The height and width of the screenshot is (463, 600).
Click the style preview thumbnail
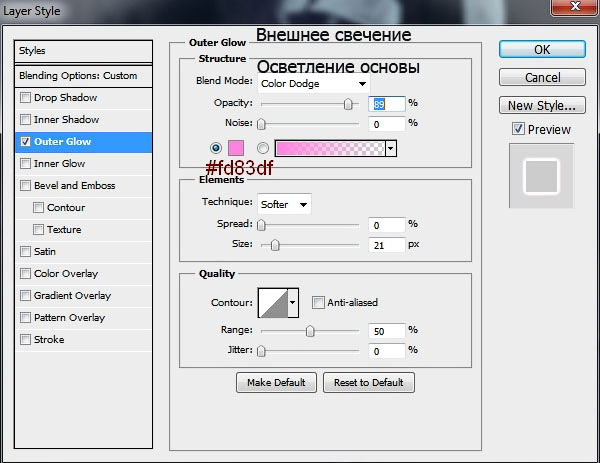[x=541, y=176]
